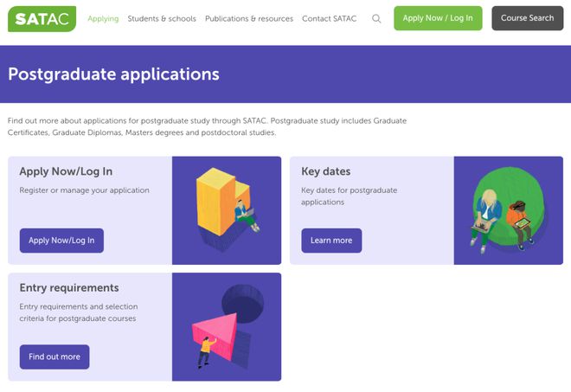Image resolution: width=571 pixels, height=392 pixels.
Task: Click the Entry requirements card heading
Action: [x=69, y=288]
